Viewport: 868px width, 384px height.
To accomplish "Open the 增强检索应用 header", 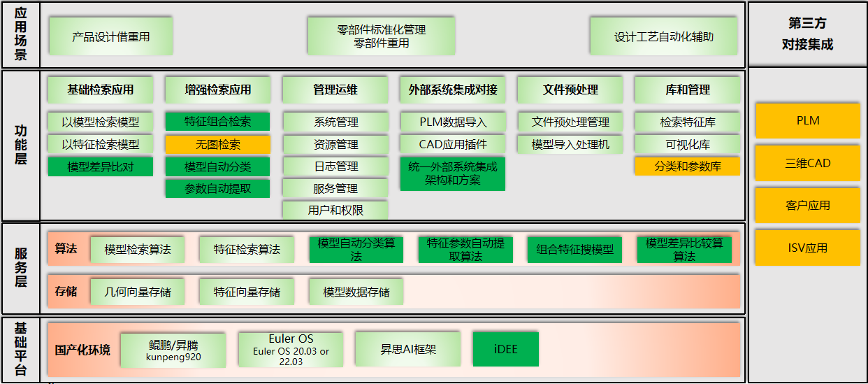I will (217, 90).
